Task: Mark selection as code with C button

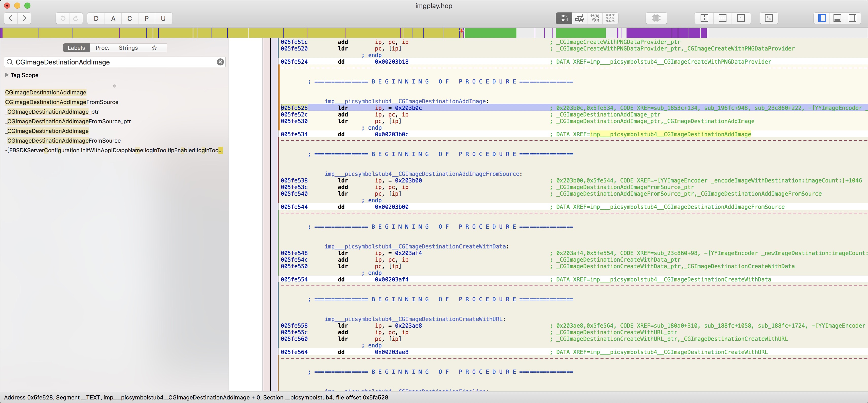Action: coord(129,18)
